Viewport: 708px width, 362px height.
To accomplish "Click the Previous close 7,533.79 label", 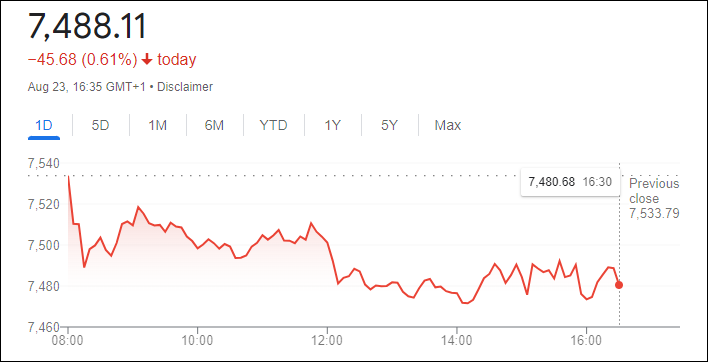I will [654, 199].
